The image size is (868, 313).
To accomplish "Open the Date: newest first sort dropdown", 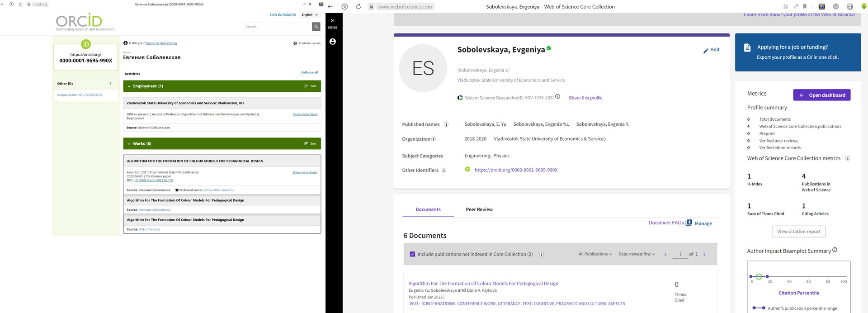I will (x=637, y=254).
